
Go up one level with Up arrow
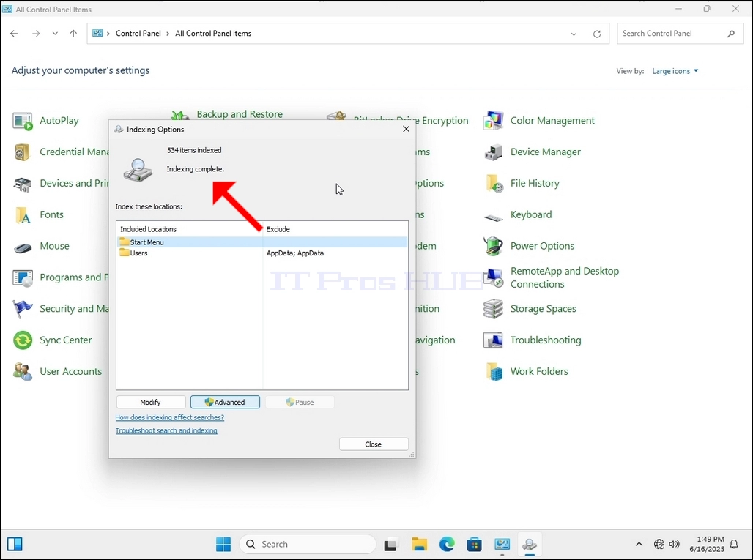coord(73,34)
